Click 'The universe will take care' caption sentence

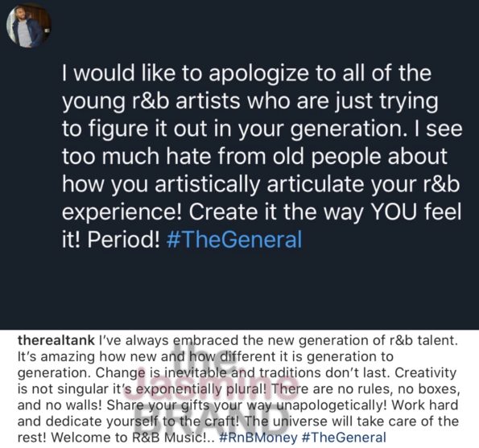(330, 421)
